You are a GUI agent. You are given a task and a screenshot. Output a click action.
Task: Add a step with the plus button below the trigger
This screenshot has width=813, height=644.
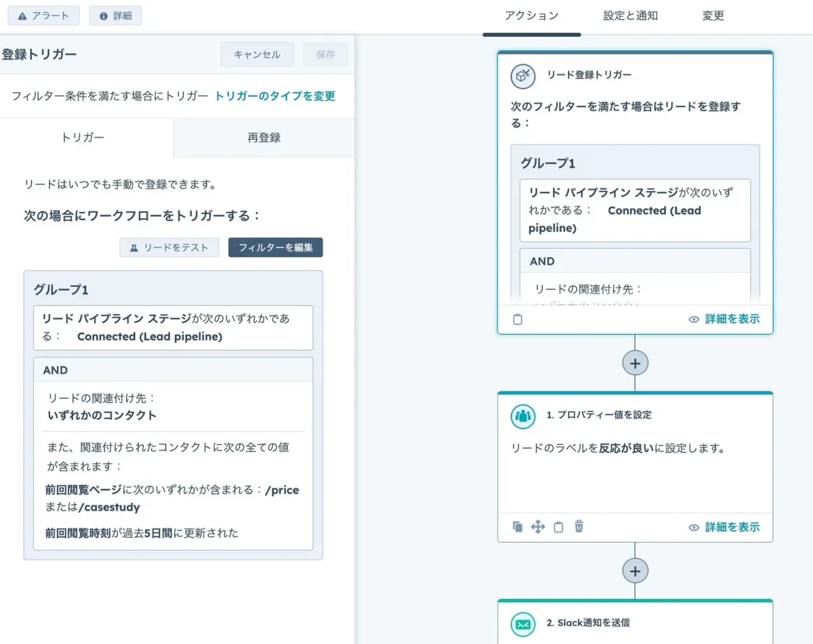coord(635,363)
